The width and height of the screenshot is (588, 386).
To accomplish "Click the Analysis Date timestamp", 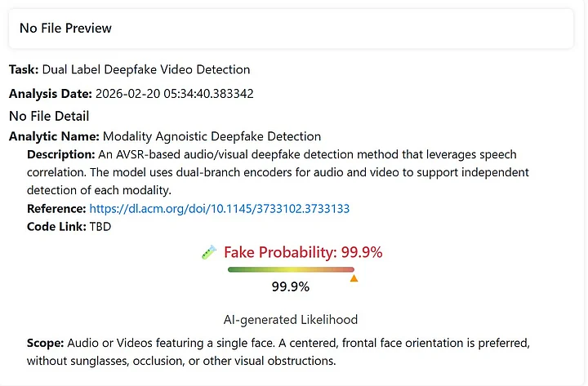I will click(x=175, y=94).
